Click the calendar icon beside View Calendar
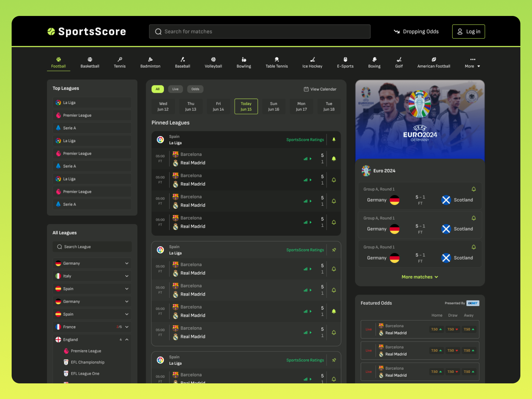Image resolution: width=532 pixels, height=399 pixels. coord(306,89)
